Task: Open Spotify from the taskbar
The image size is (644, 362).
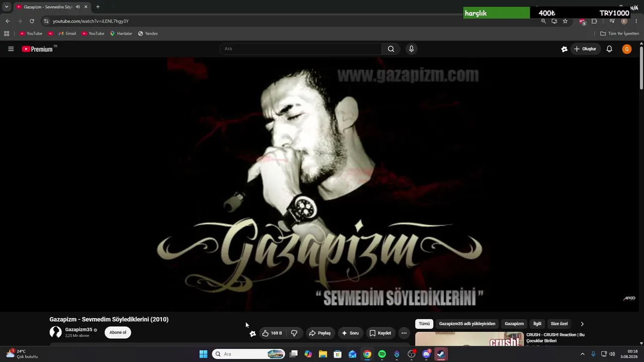Action: click(x=382, y=354)
